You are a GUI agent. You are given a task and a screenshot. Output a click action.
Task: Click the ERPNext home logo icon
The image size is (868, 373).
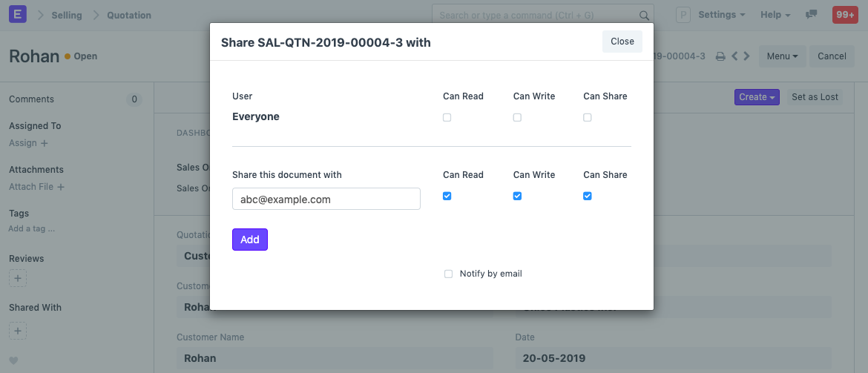18,14
